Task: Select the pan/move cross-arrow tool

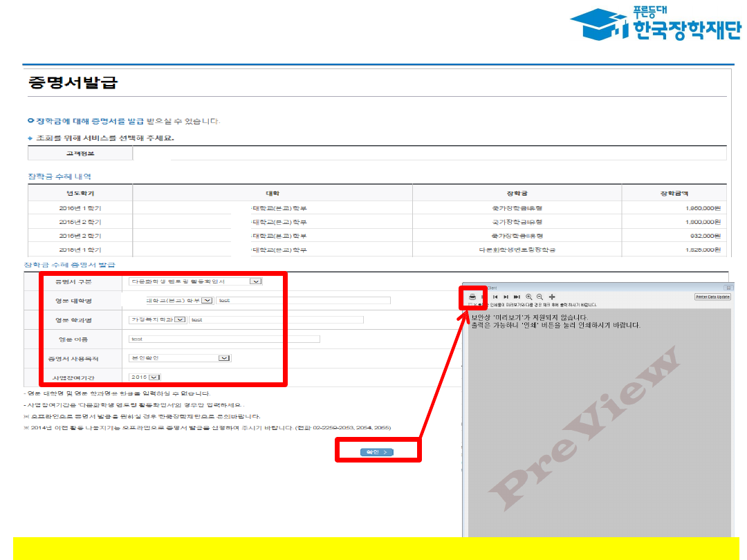Action: [552, 297]
